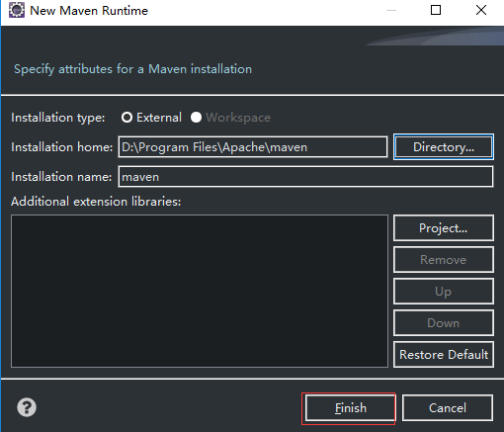Move library Up in the list
Screen dimensions: 504x432
pyautogui.click(x=444, y=292)
